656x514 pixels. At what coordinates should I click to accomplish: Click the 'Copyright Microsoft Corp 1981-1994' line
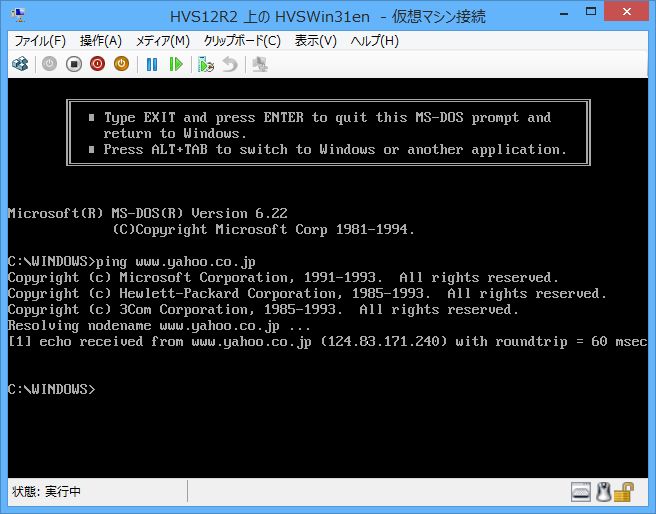(x=264, y=230)
